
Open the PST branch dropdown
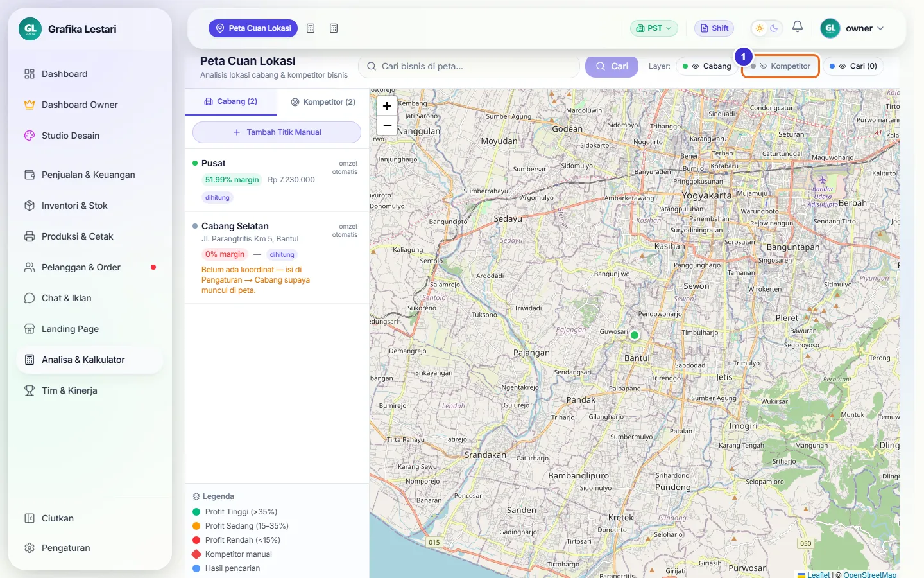[x=654, y=28]
